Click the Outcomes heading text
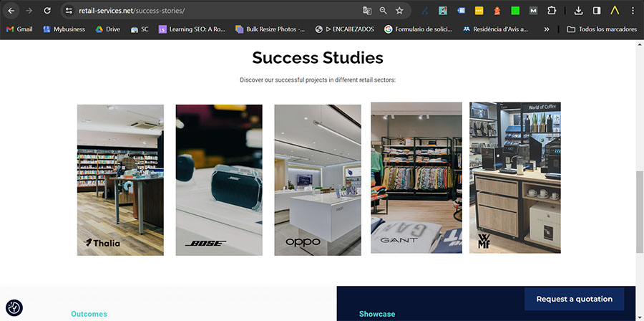Image resolution: width=644 pixels, height=321 pixels. [89, 314]
